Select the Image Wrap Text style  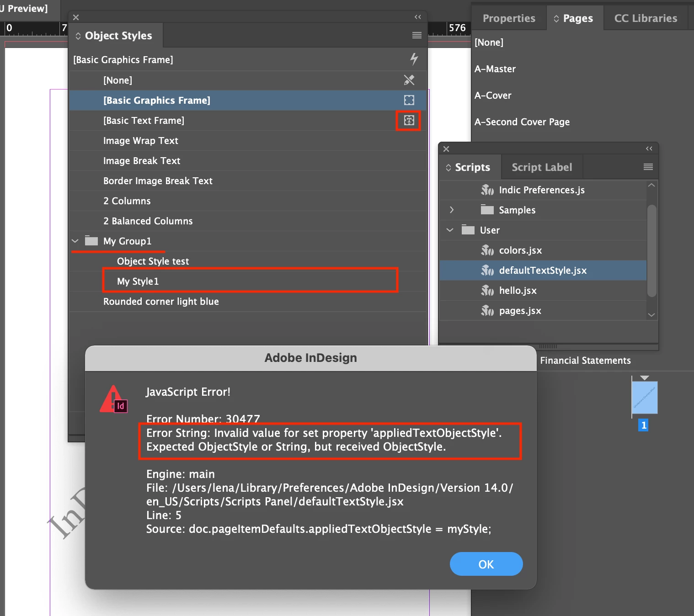click(x=247, y=140)
